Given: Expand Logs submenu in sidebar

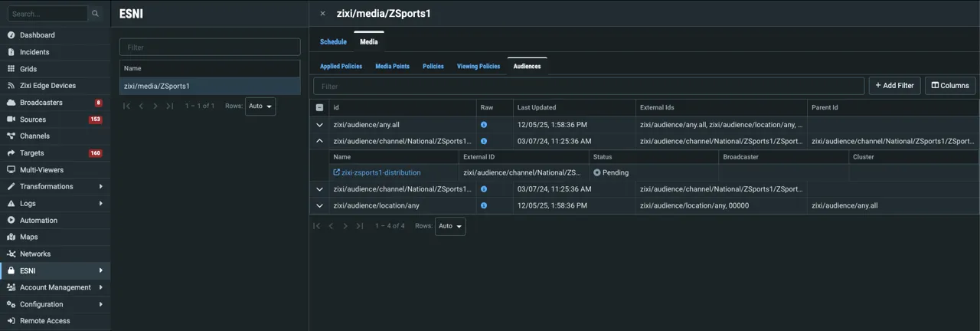Looking at the screenshot, I should pyautogui.click(x=100, y=204).
